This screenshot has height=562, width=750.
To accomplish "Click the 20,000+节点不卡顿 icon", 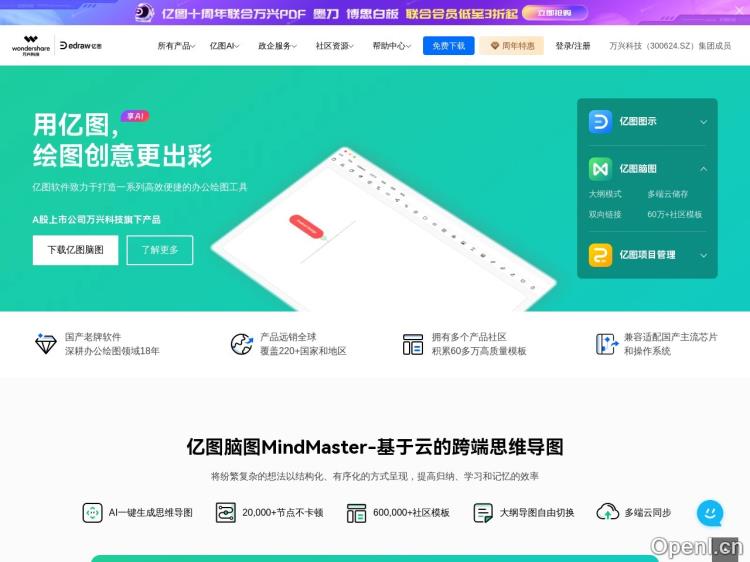I will pos(225,513).
